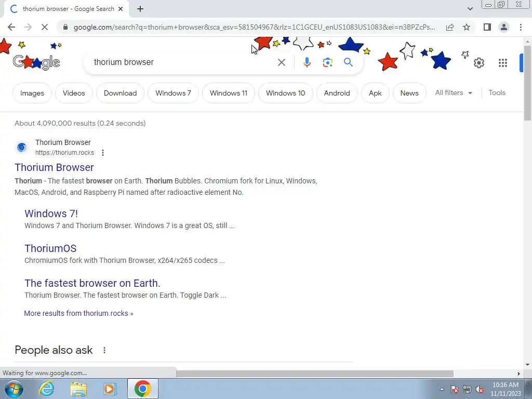
Task: Show hidden system tray icons
Action: 442,389
